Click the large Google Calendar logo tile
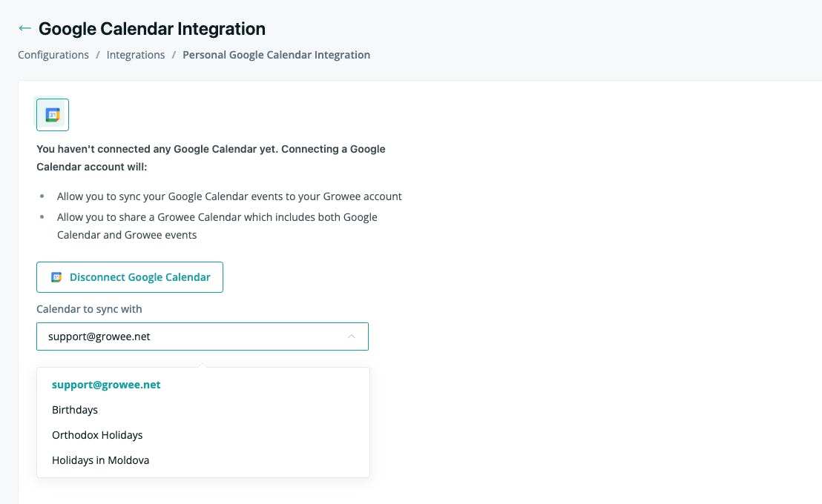The height and width of the screenshot is (504, 822). [x=53, y=115]
